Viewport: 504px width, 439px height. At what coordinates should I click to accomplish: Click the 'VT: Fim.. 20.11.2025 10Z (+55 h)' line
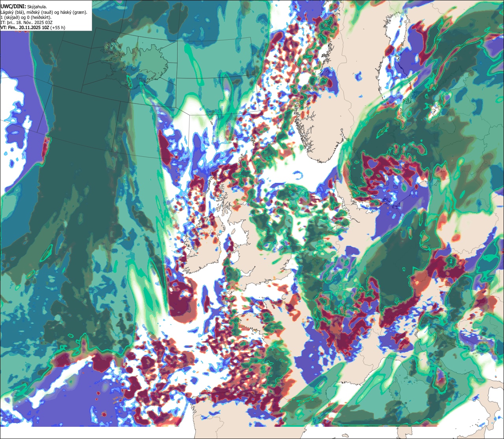[x=33, y=28]
